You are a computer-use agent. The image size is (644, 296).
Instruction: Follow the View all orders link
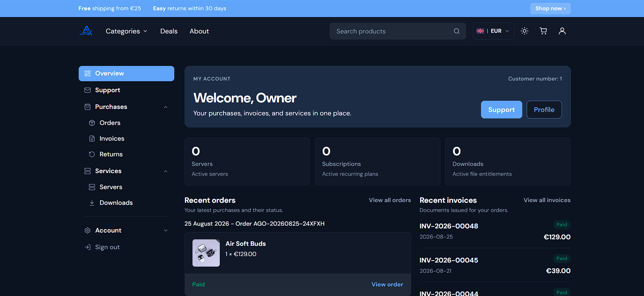(390, 200)
